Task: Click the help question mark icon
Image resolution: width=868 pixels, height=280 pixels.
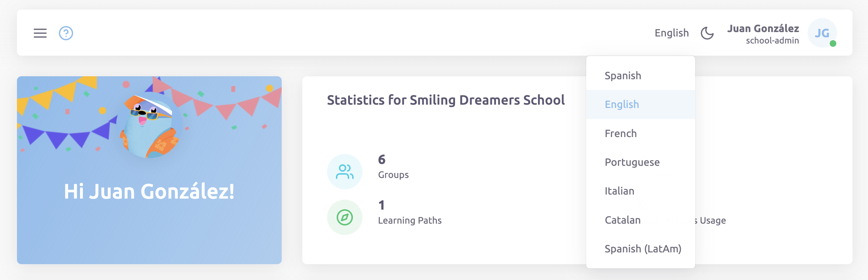Action: pyautogui.click(x=66, y=33)
